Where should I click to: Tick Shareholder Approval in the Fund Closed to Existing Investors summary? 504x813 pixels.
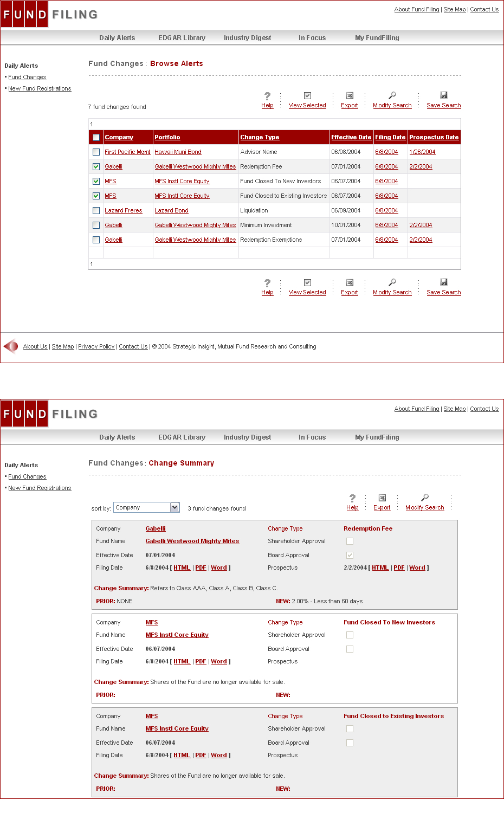coord(350,728)
